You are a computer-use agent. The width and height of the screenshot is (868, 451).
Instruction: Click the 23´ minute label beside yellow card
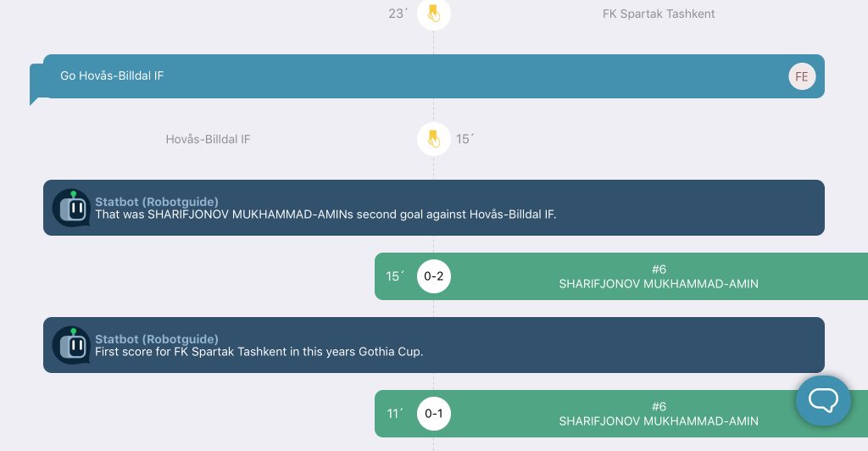(x=398, y=14)
